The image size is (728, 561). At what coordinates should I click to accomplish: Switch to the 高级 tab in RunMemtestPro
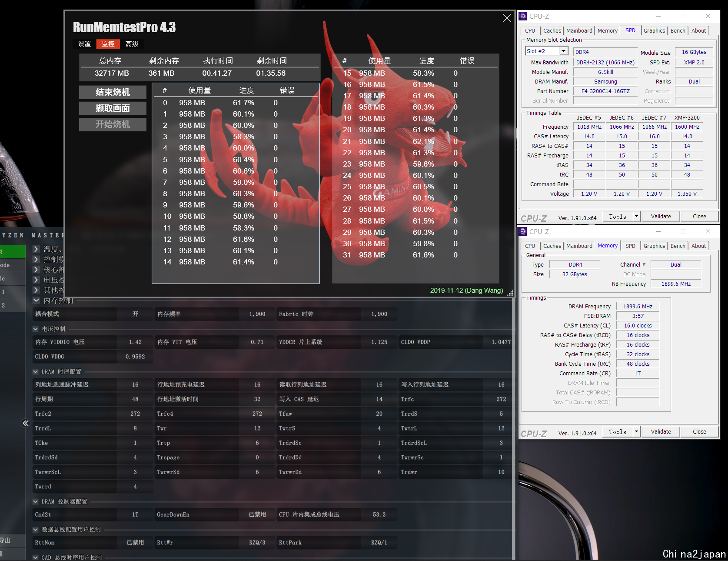[x=132, y=44]
